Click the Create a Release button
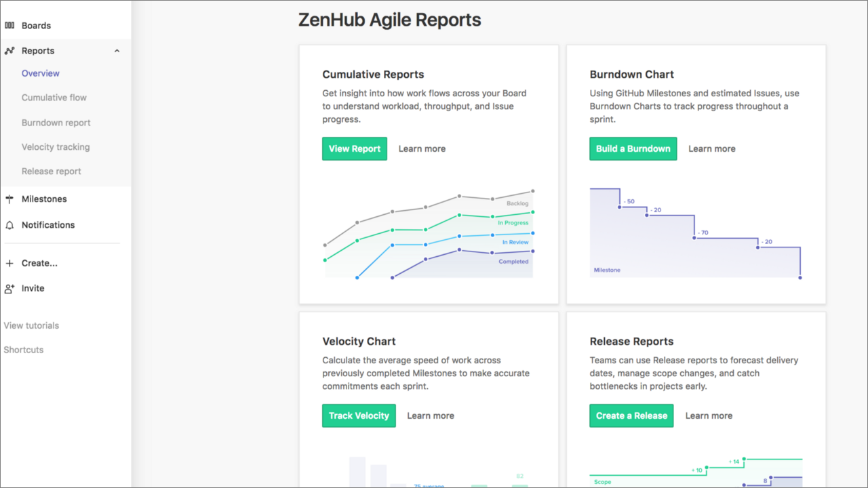 coord(631,416)
